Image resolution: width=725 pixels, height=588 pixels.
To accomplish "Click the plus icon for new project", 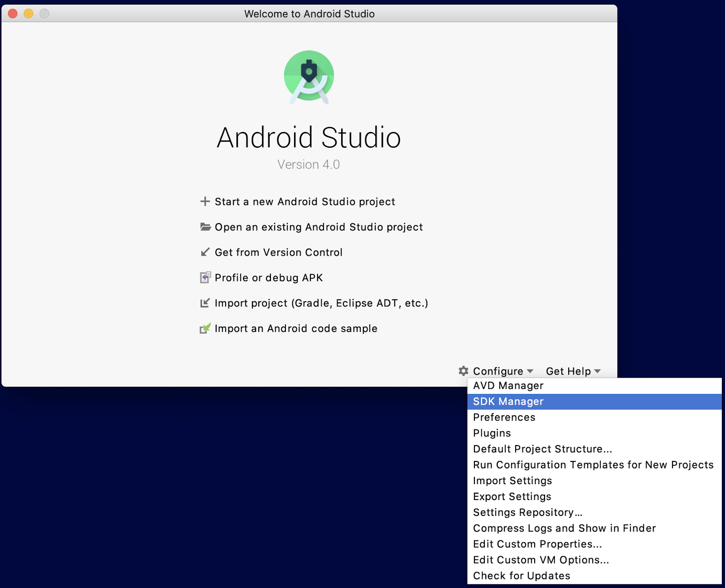I will [205, 201].
